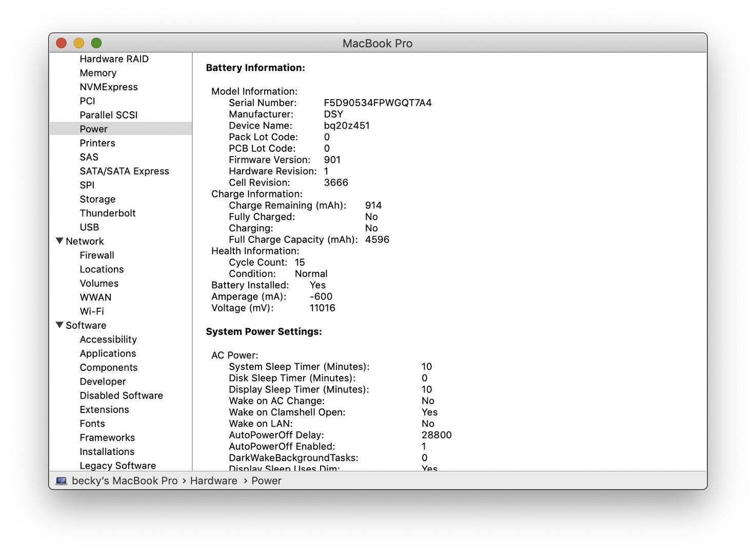This screenshot has width=756, height=554.
Task: Click manufacturer value DSY
Action: pos(333,114)
